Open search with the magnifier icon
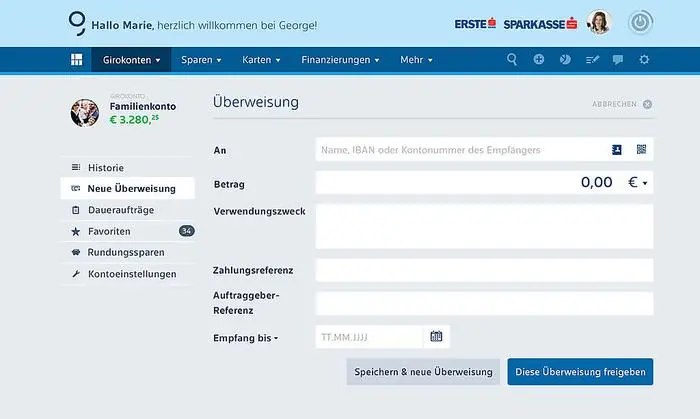Viewport: 700px width, 419px height. pos(512,59)
